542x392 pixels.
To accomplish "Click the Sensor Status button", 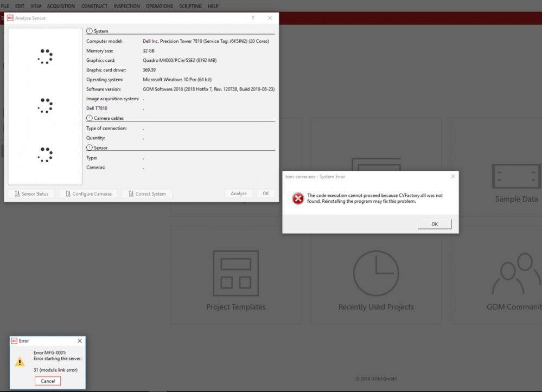I will pyautogui.click(x=31, y=194).
